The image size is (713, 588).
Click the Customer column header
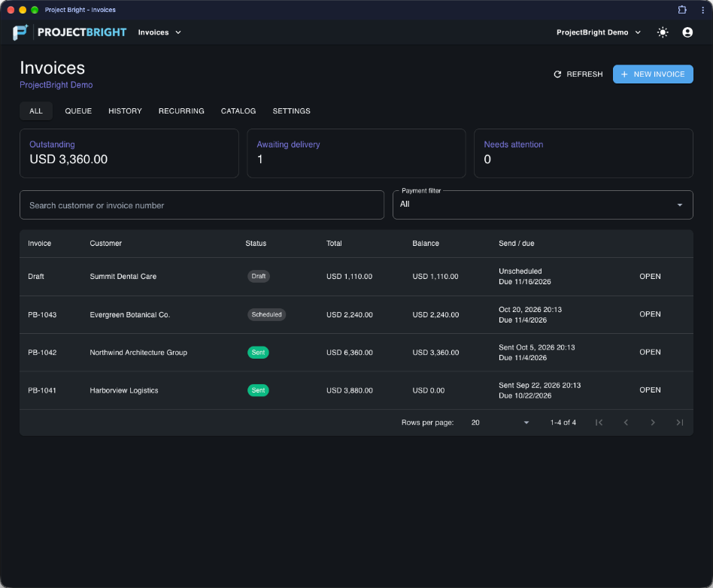pyautogui.click(x=105, y=244)
